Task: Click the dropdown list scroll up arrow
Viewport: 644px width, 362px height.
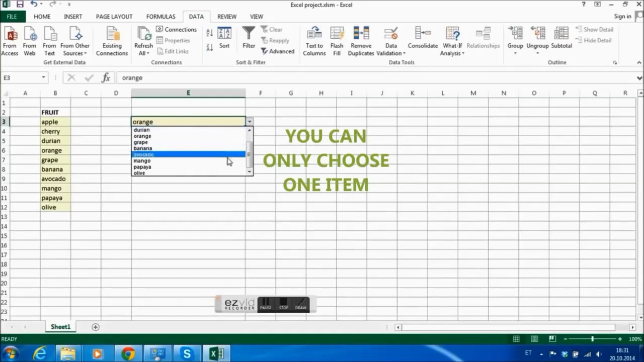Action: (x=249, y=130)
